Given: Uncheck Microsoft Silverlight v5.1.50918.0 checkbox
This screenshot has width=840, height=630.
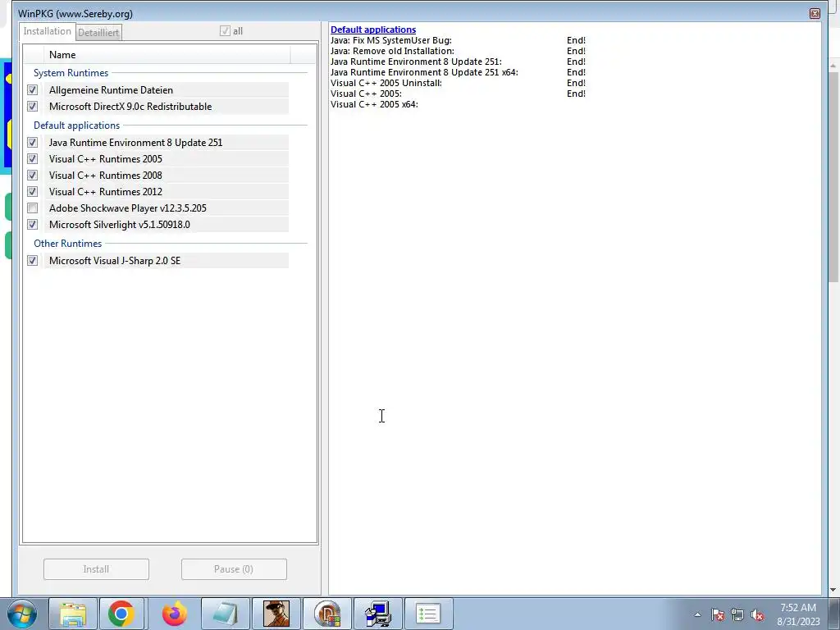Looking at the screenshot, I should click(33, 225).
